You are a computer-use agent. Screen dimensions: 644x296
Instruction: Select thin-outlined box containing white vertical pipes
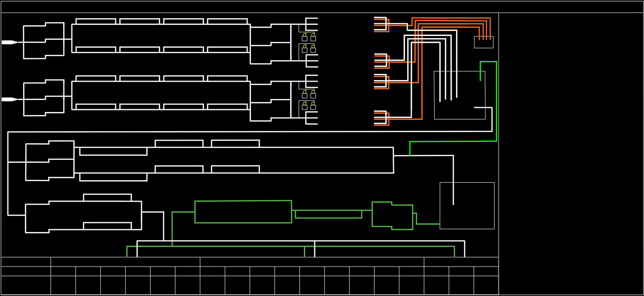point(459,95)
